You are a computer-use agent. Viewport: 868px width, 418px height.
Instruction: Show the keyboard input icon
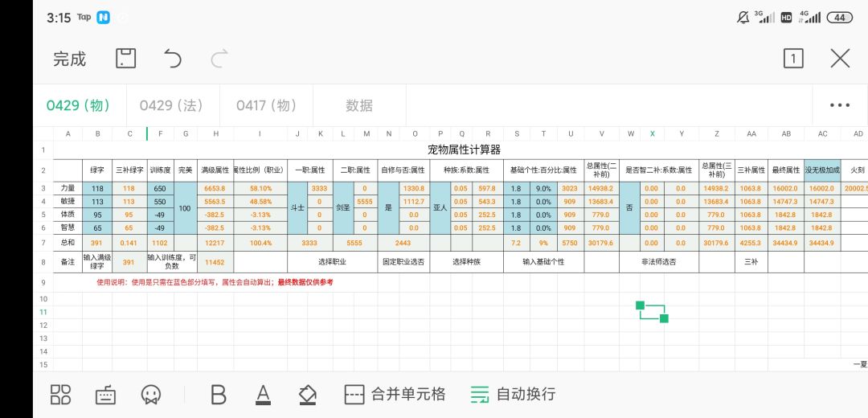106,395
